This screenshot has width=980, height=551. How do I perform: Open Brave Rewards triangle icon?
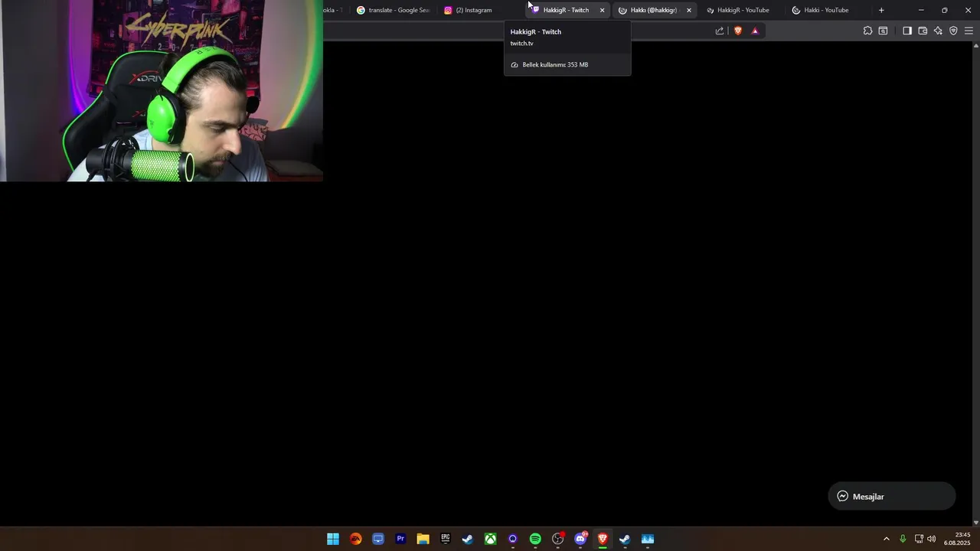tap(755, 31)
